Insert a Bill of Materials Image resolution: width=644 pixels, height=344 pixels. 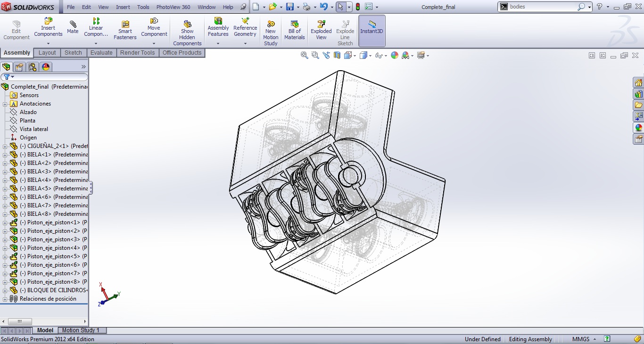pos(295,30)
